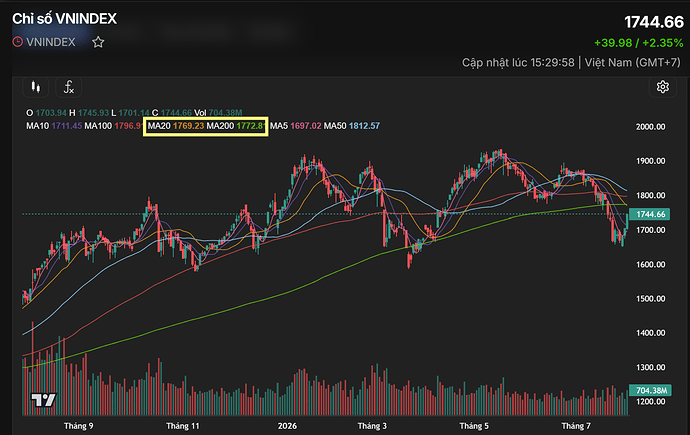Open the fx indicators menu
This screenshot has height=435, width=690.
click(x=69, y=87)
